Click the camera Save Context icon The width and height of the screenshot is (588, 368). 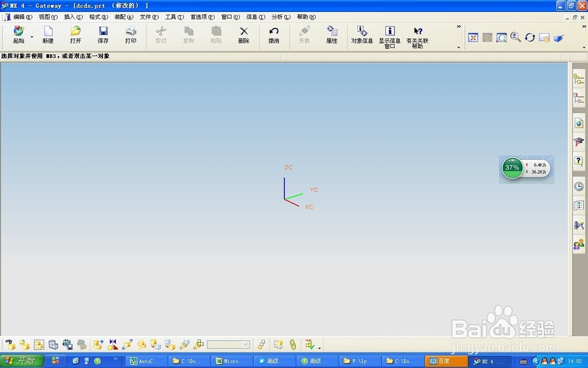(x=68, y=344)
